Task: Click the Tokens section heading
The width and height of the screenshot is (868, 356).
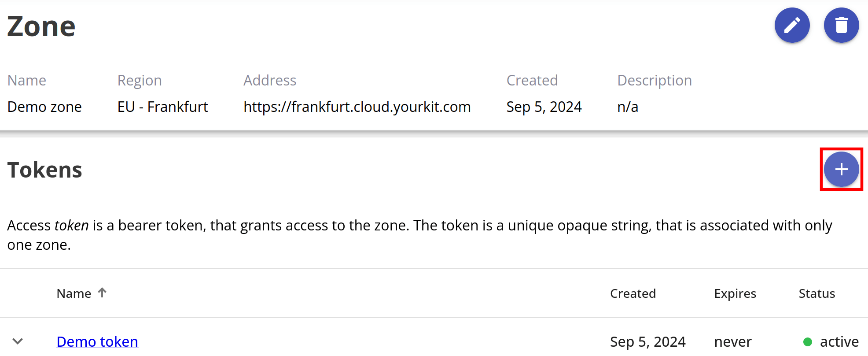Action: tap(45, 170)
